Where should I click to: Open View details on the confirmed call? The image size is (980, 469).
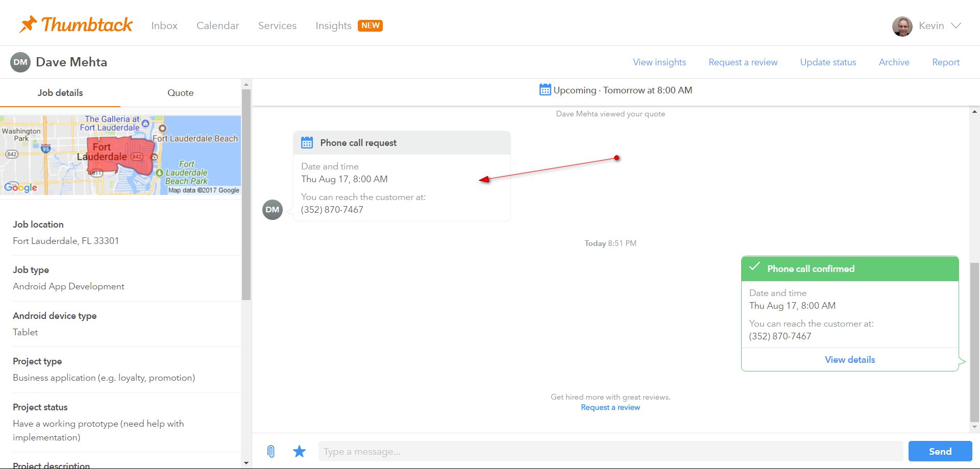click(x=850, y=360)
